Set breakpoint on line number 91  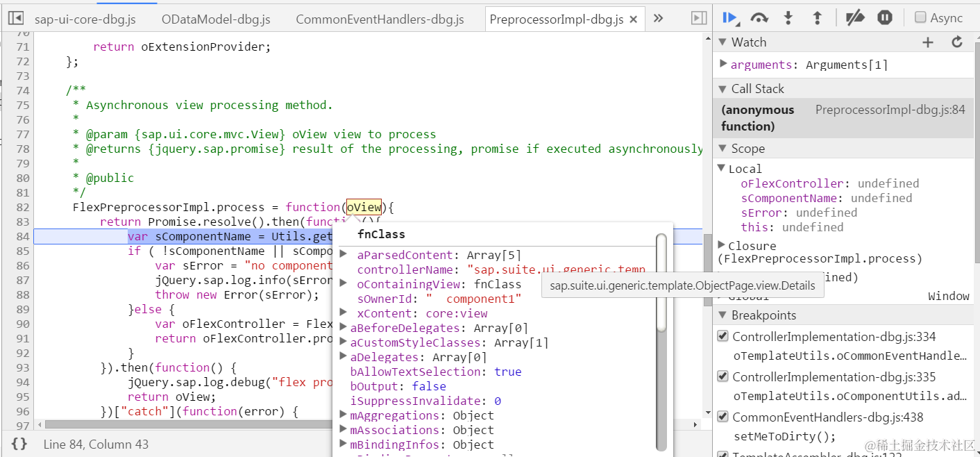click(x=23, y=338)
